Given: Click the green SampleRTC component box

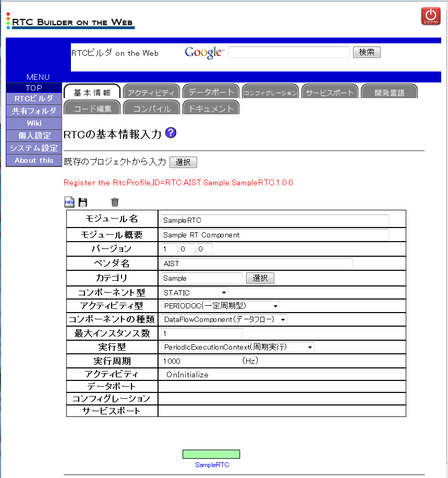Looking at the screenshot, I should [211, 454].
